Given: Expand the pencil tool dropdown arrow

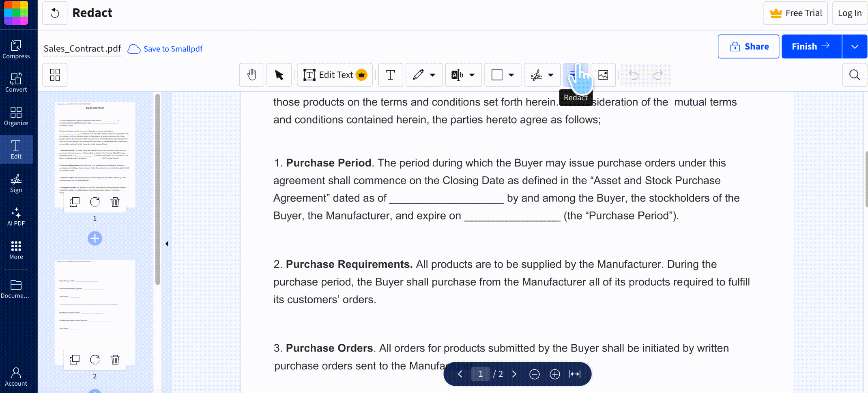Looking at the screenshot, I should point(433,75).
